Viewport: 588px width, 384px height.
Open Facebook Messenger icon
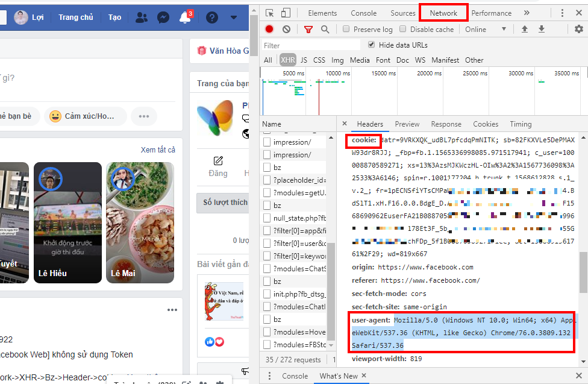[163, 17]
